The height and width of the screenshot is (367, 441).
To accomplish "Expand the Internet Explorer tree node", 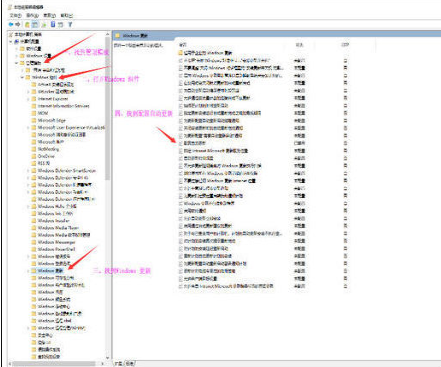I will 28,99.
